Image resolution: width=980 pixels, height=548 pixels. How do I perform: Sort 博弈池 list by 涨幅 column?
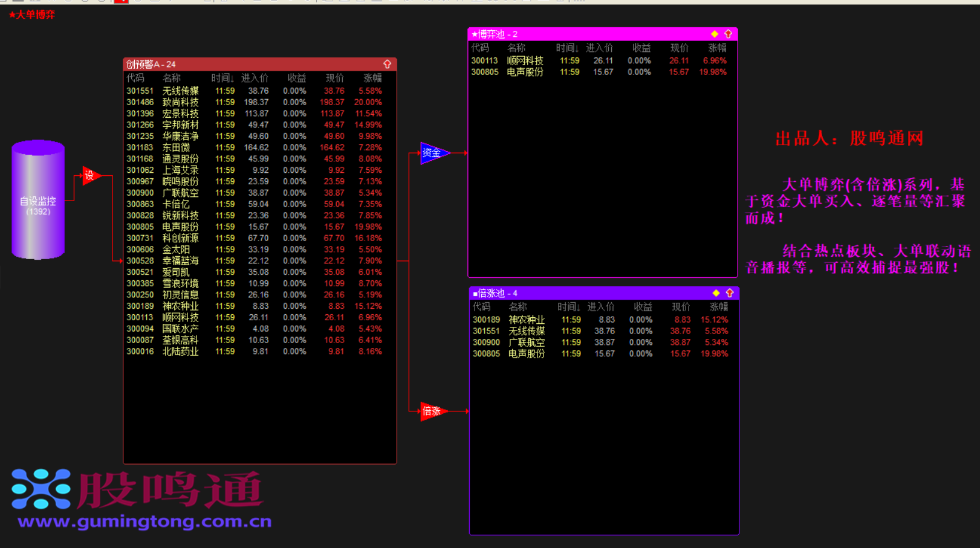(717, 48)
